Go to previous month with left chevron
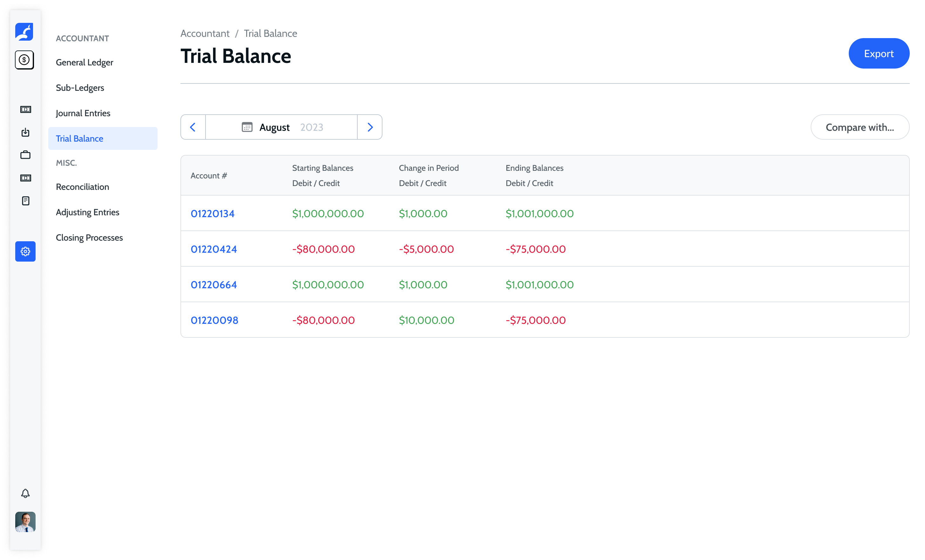Image resolution: width=925 pixels, height=560 pixels. pyautogui.click(x=193, y=127)
